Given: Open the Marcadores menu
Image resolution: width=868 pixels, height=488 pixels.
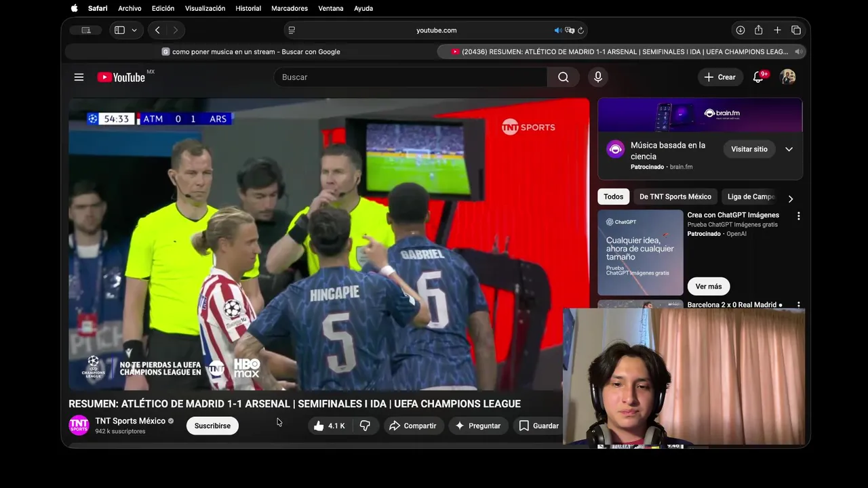Looking at the screenshot, I should [290, 8].
